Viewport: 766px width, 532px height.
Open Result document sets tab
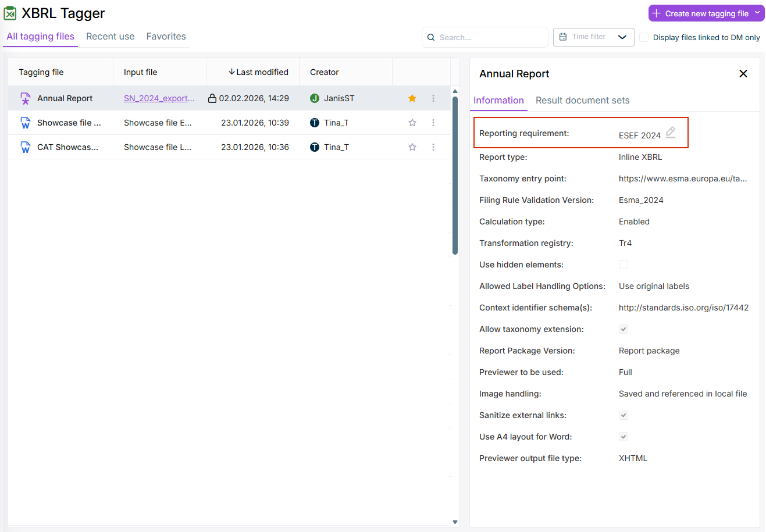coord(583,100)
